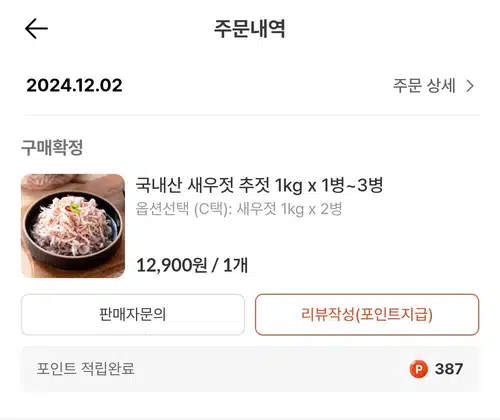The image size is (500, 420).
Task: Tap the 387 points value
Action: click(449, 369)
